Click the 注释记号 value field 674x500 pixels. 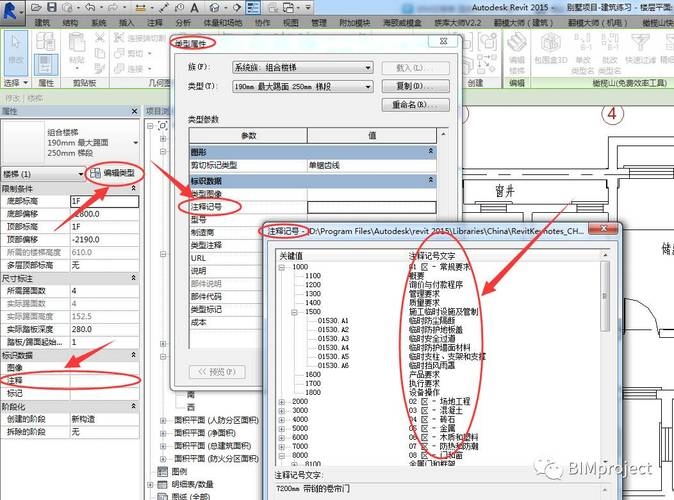372,207
